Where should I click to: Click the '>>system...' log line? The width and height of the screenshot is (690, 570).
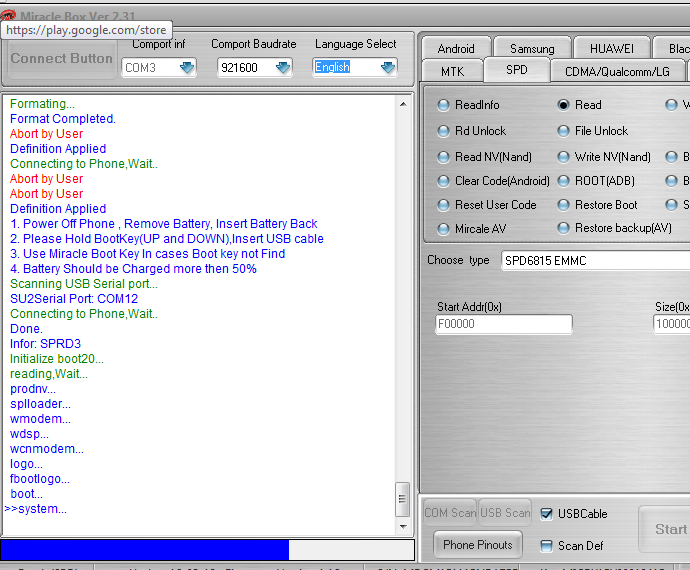[x=36, y=509]
